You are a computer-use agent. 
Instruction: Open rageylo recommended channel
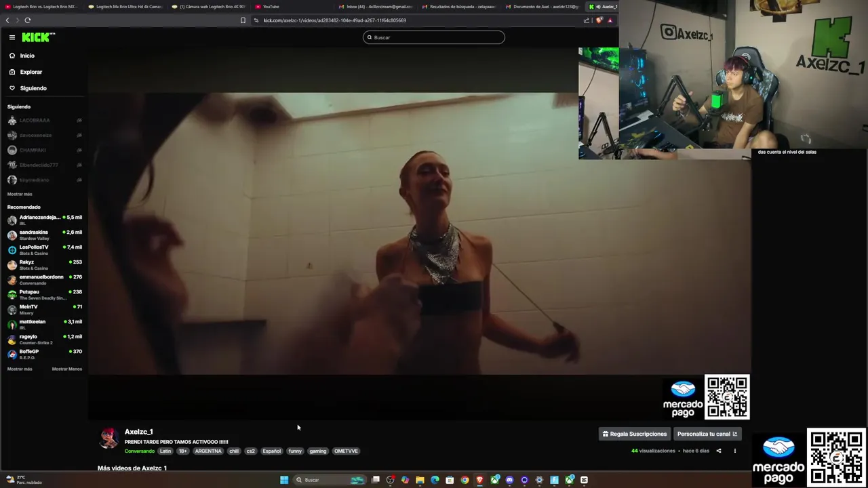tap(43, 339)
